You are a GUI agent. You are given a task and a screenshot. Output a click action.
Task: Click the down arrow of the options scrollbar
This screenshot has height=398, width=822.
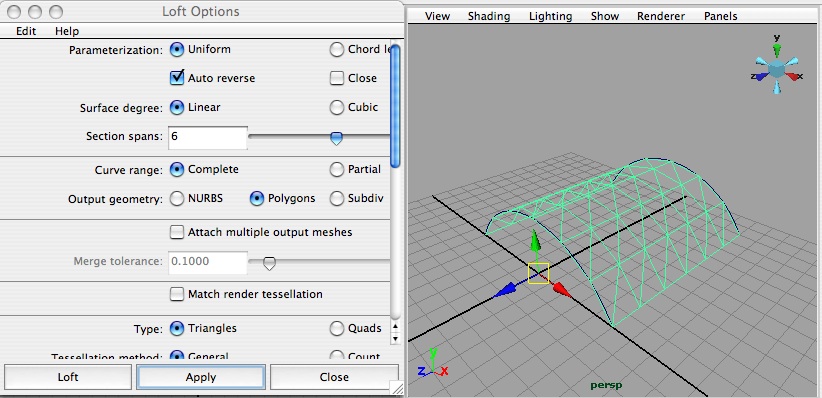pos(395,339)
